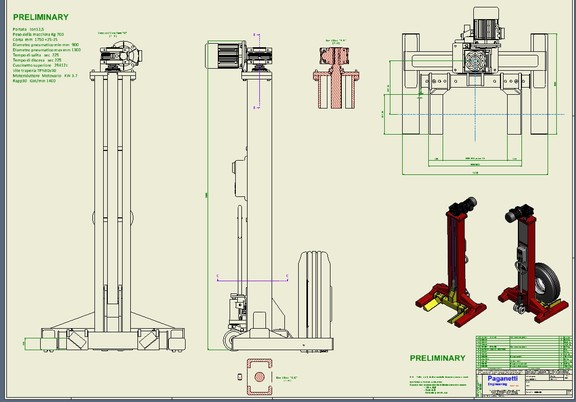Screen dimensions: 576x402
Task: Click the green revision table above title block
Action: (524, 352)
